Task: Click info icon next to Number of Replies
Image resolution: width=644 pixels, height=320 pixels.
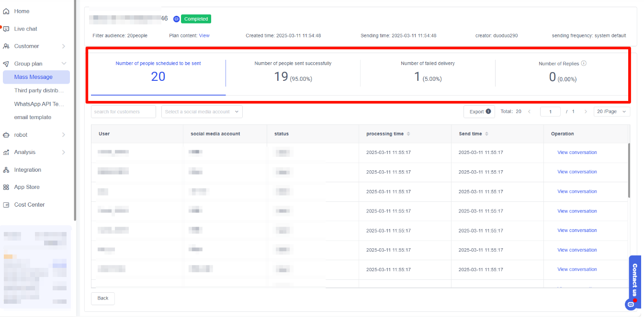Action: (x=584, y=63)
